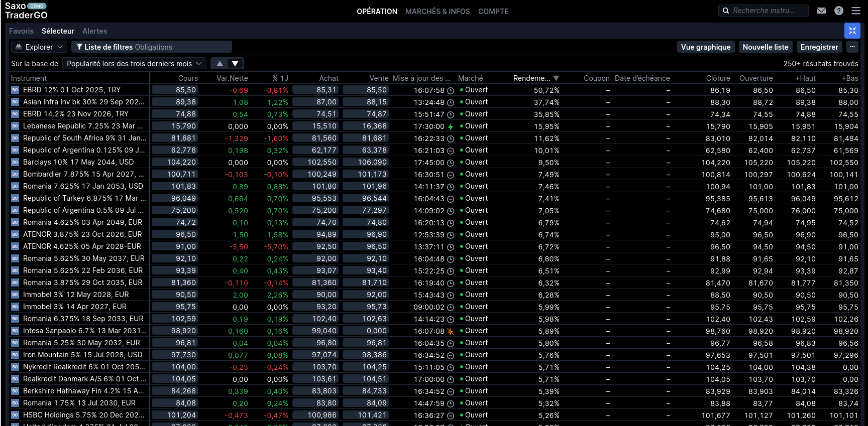Image resolution: width=868 pixels, height=426 pixels.
Task: Select descending sort arrow
Action: [x=235, y=63]
